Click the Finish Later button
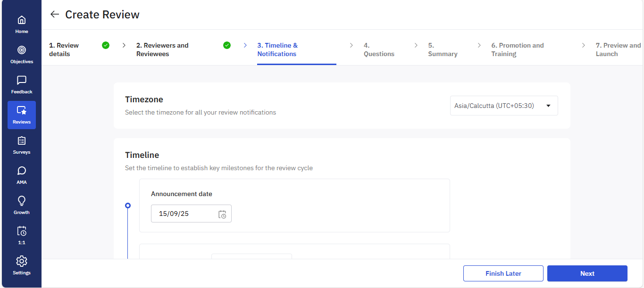Screen dimensions: 644x288 (x=503, y=273)
